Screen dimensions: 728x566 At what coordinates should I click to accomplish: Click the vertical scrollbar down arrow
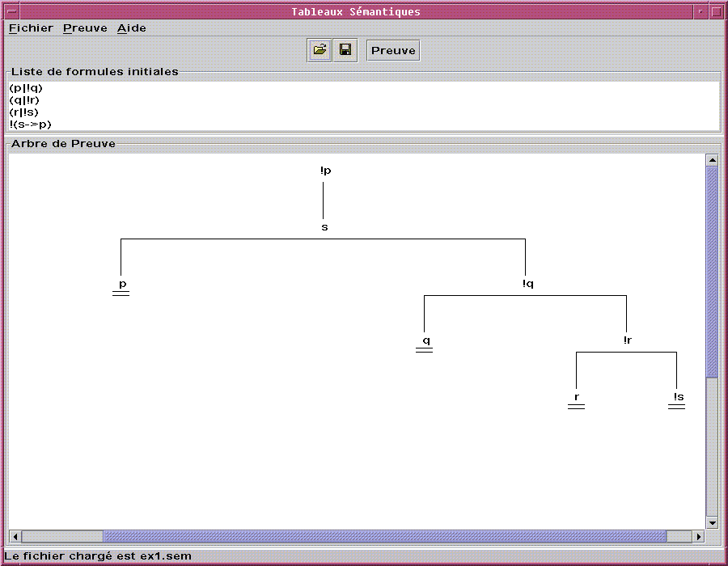coord(712,523)
